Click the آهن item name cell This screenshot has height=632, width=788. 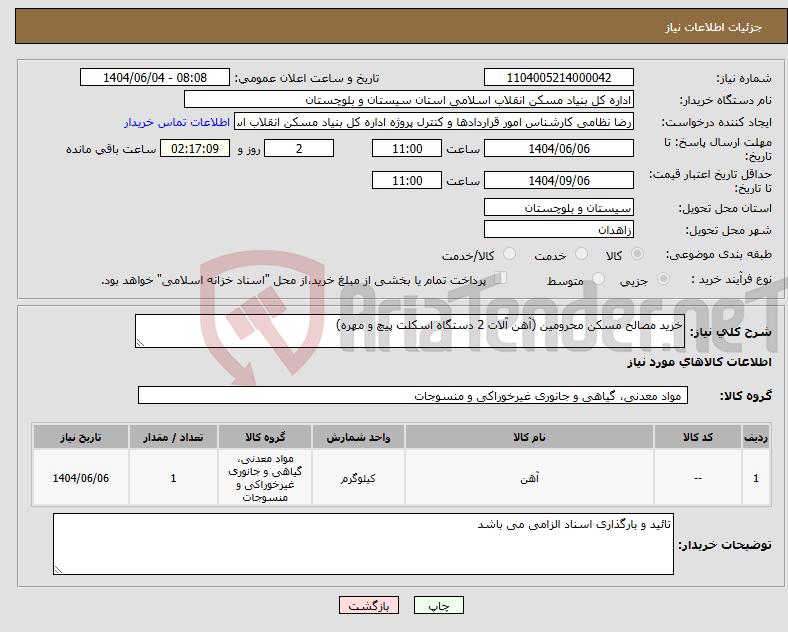(529, 478)
